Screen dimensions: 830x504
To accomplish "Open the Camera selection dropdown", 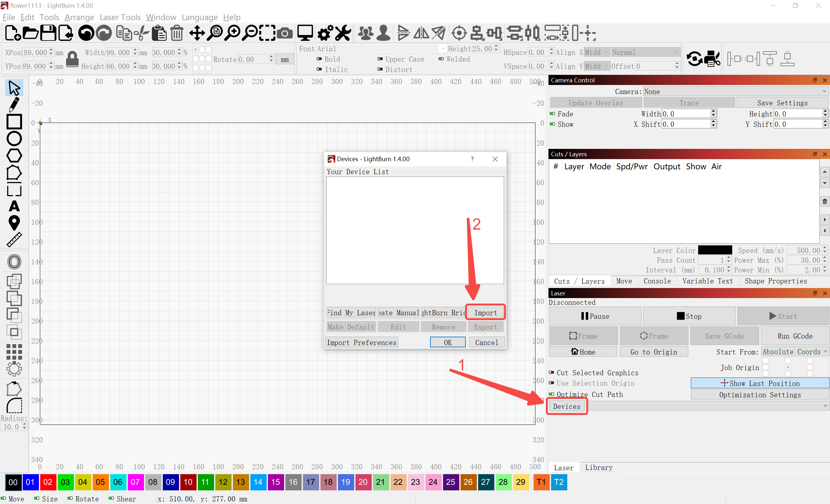I will [735, 92].
